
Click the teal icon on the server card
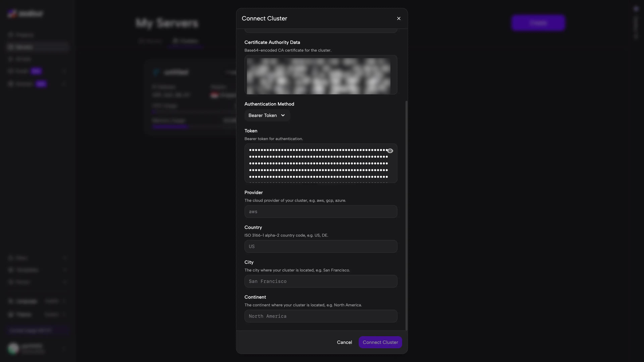[x=156, y=72]
